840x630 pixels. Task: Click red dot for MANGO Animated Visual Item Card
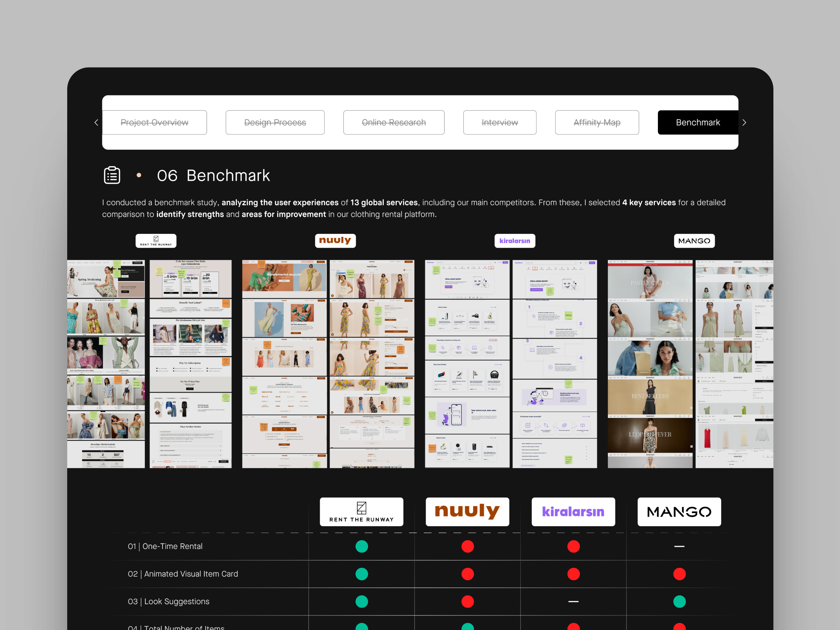click(679, 574)
